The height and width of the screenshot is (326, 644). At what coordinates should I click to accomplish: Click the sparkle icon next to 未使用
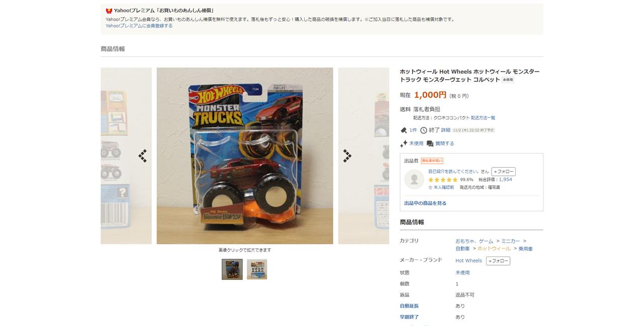point(404,144)
